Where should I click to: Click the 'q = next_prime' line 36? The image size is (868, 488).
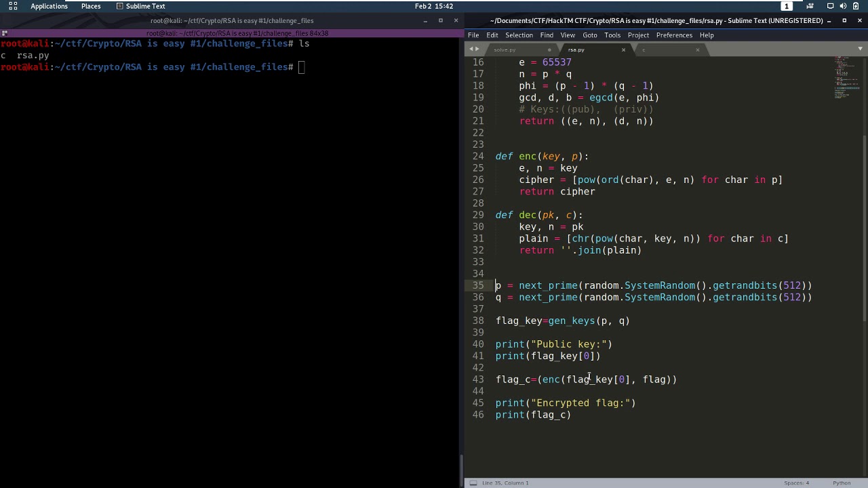(x=654, y=298)
